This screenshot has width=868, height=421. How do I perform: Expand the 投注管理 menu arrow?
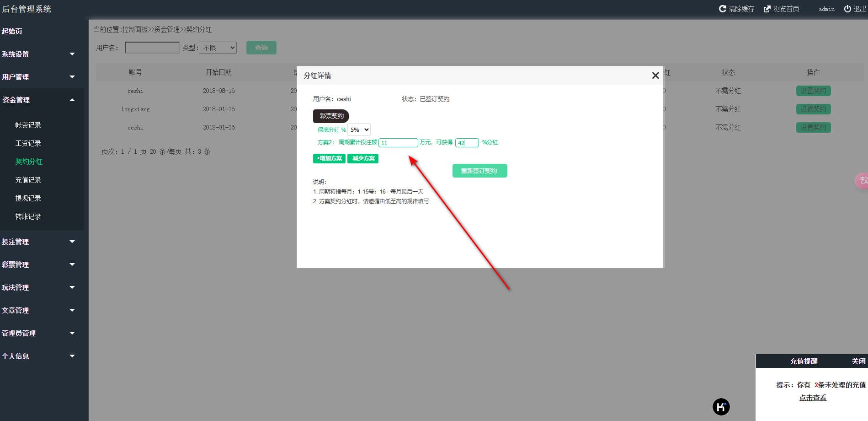click(x=72, y=242)
